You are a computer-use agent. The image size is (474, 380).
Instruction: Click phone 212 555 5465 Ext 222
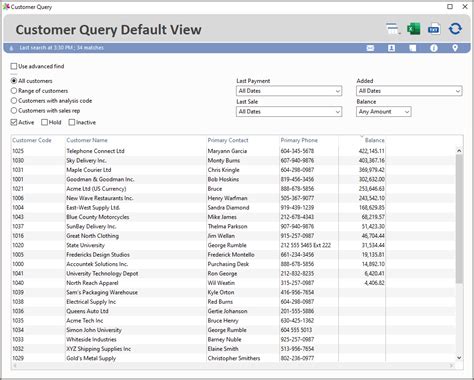point(306,245)
